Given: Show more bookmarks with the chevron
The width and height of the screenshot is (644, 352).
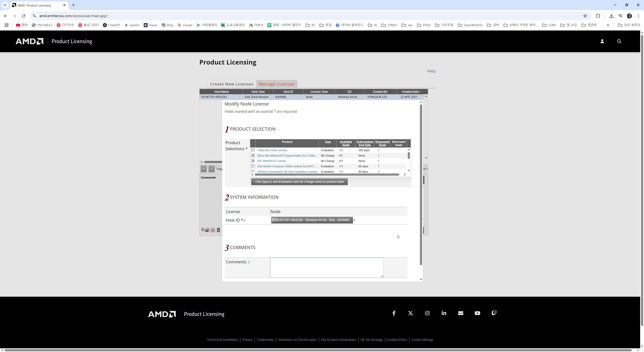Looking at the screenshot, I should [608, 25].
